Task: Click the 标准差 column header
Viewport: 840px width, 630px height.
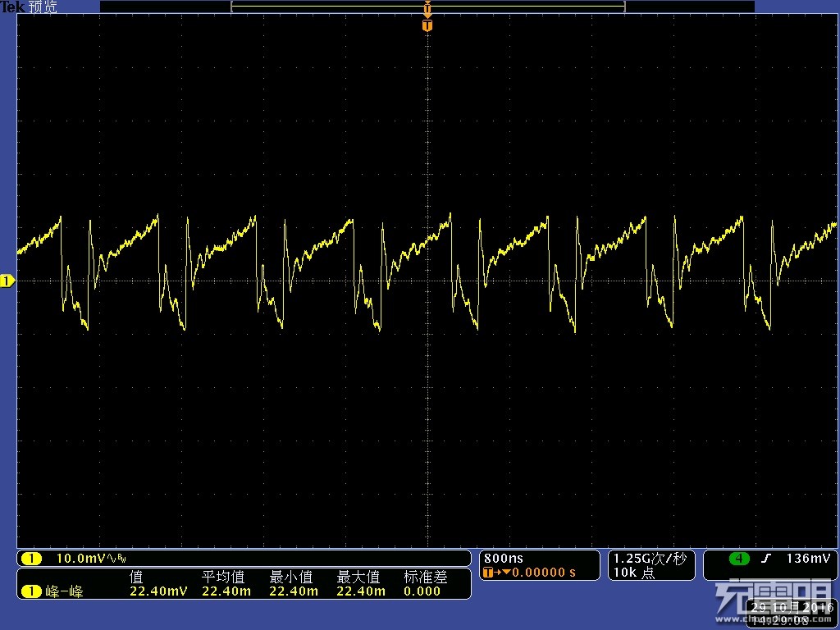Action: click(x=425, y=577)
